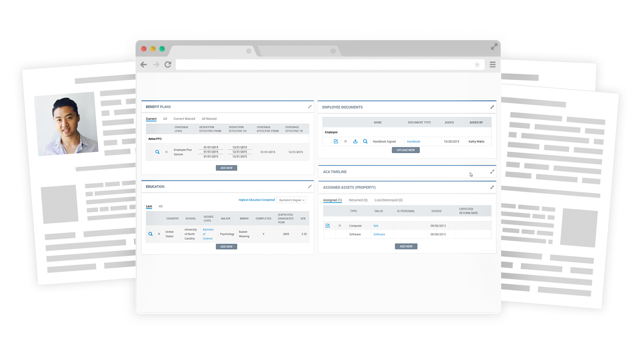This screenshot has height=354, width=644.
Task: Open the Lost/Destroyed (0) tab
Action: tap(388, 200)
